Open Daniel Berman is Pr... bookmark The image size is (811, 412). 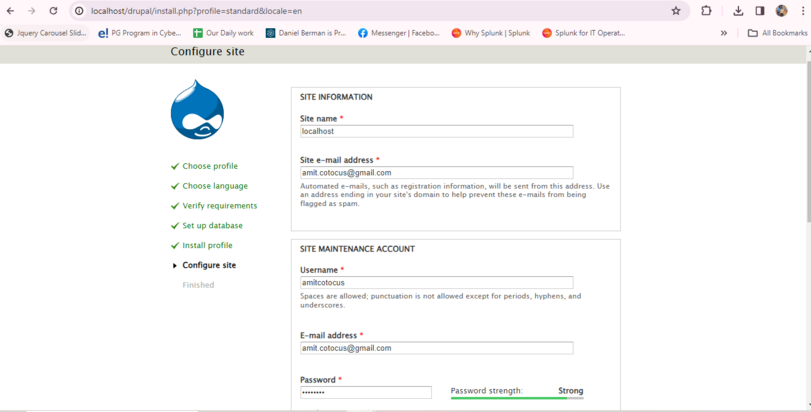pyautogui.click(x=306, y=33)
